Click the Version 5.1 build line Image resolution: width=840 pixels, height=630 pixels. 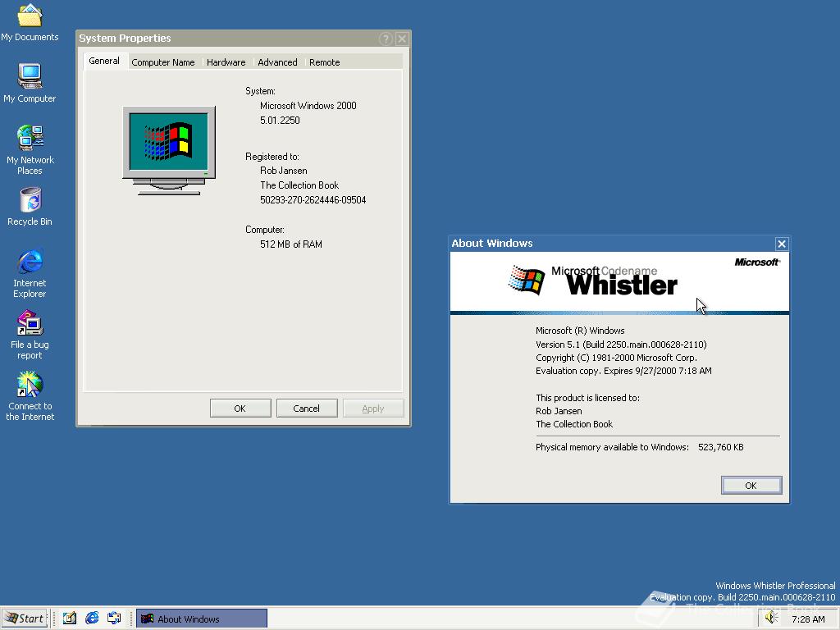[x=621, y=345]
